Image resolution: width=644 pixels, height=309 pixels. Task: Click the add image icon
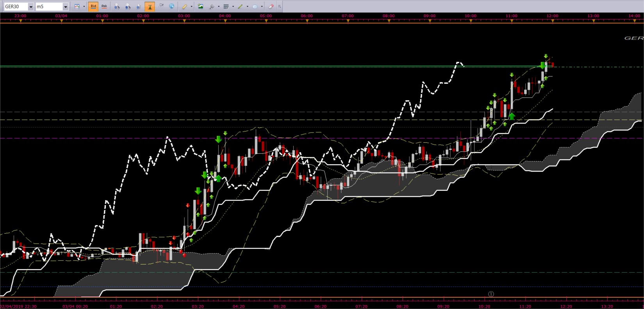coord(201,6)
